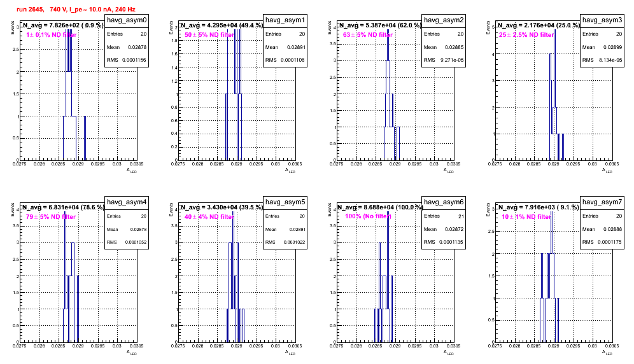Click Entries 20 in havg_asym5 stats

tap(285, 216)
